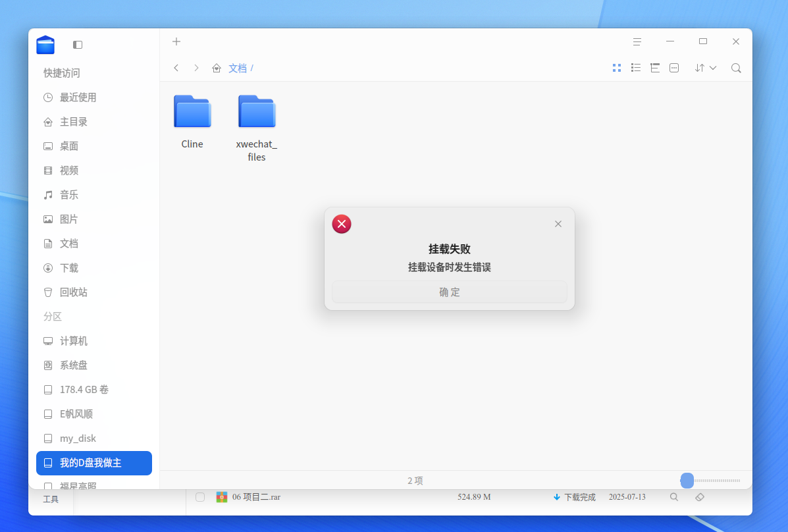
Task: Open 系统盘 in the sidebar
Action: tap(94, 365)
